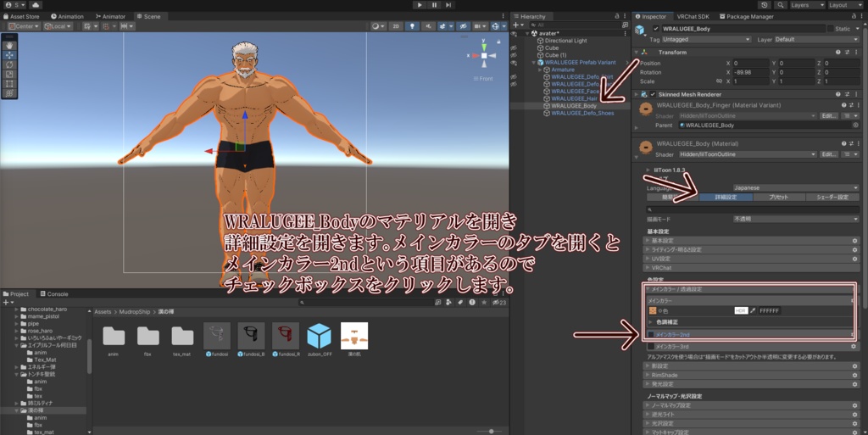Image resolution: width=868 pixels, height=435 pixels.
Task: Click the gizmo lock icon in Scene
Action: click(498, 42)
